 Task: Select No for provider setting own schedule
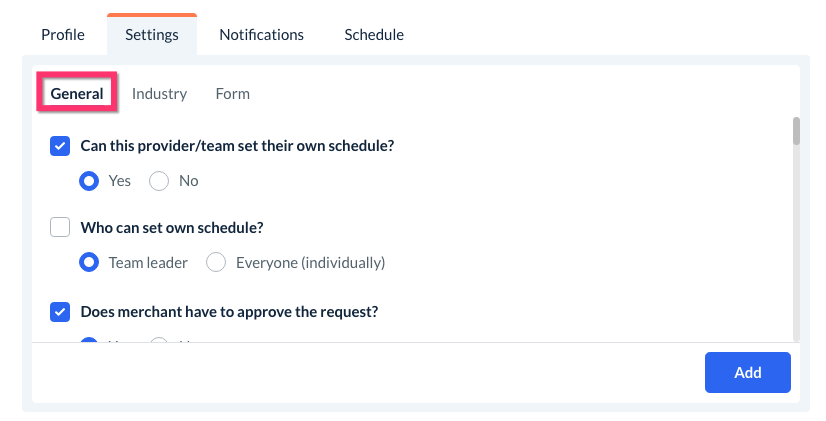pos(159,181)
